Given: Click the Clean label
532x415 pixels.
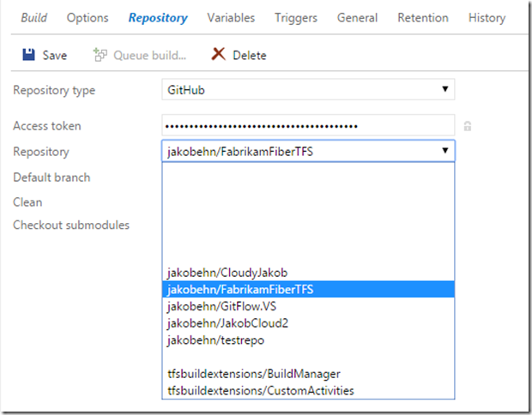Looking at the screenshot, I should [27, 202].
